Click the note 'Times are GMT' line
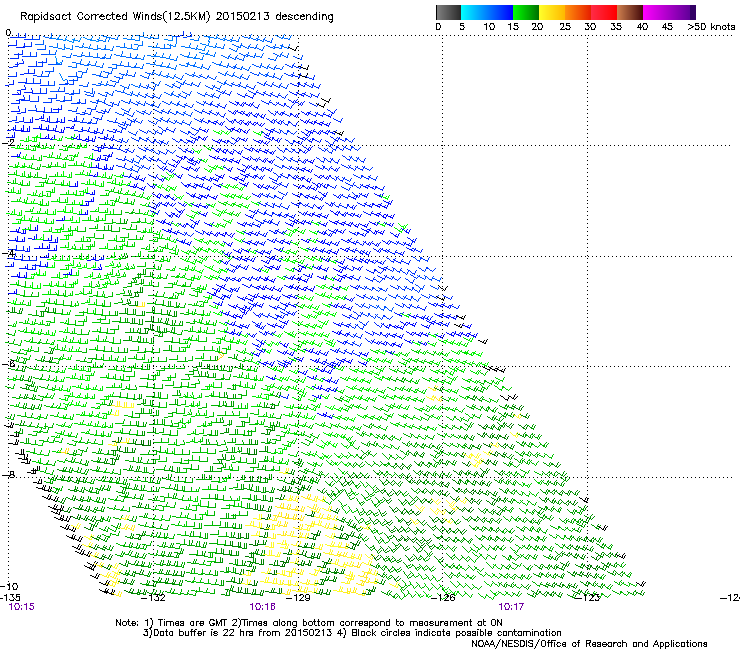This screenshot has width=740, height=650. pos(309,623)
